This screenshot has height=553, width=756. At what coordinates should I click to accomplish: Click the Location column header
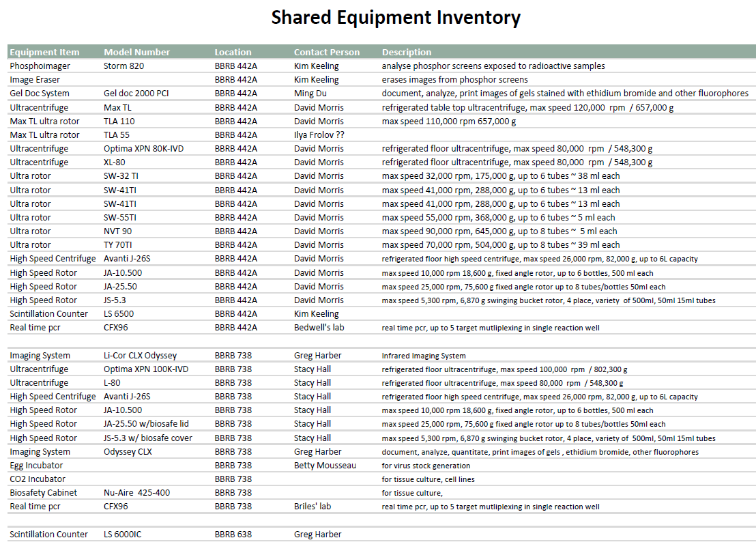233,53
